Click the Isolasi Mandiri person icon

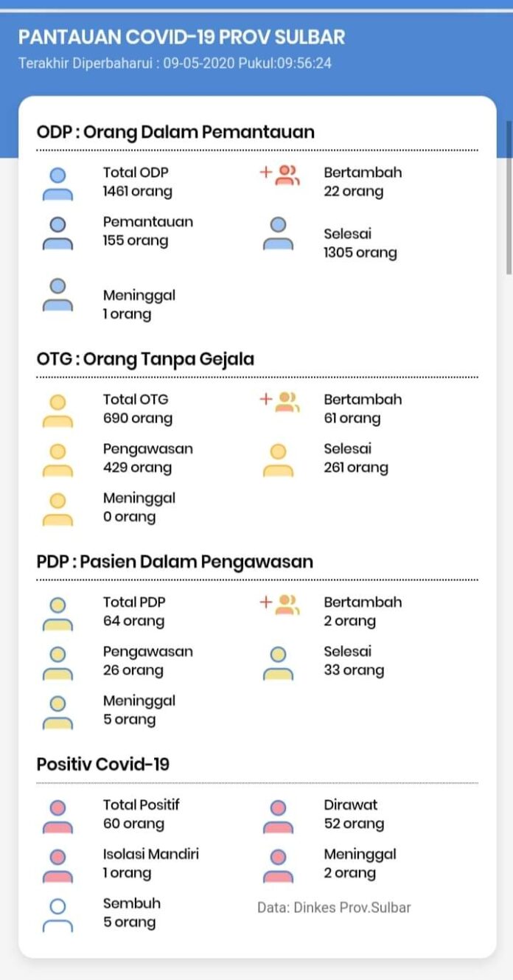pos(57,866)
